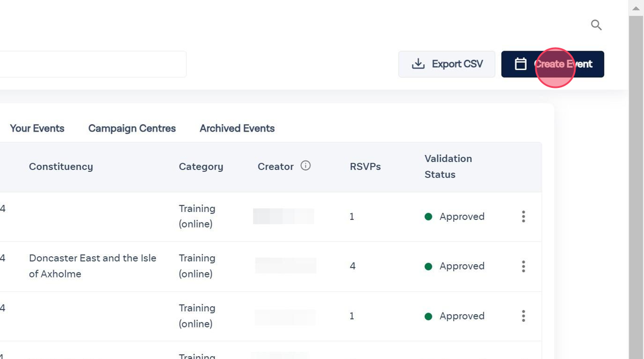Click the vertical page scrollbar
Viewport: 644px width, 359px height.
pyautogui.click(x=636, y=184)
